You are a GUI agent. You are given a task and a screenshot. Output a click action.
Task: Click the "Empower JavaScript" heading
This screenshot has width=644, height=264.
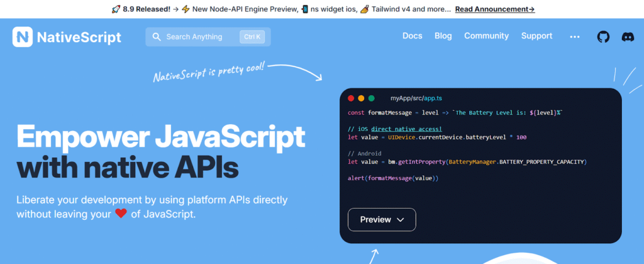160,137
